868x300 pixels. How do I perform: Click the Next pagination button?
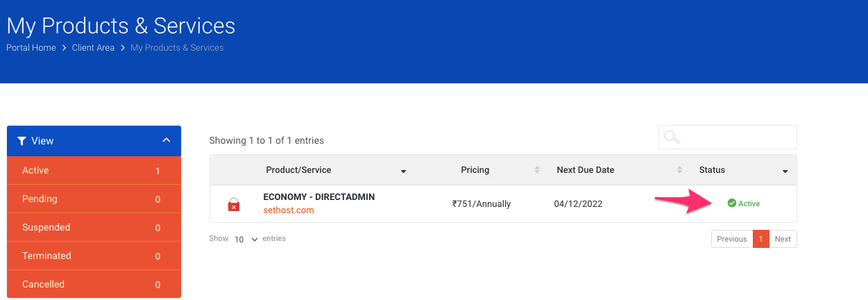783,239
